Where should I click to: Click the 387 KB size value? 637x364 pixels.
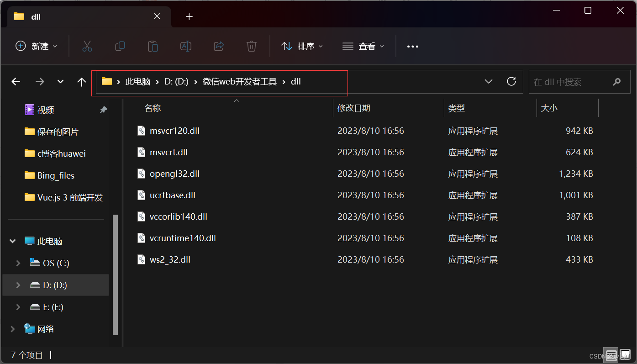pyautogui.click(x=579, y=216)
